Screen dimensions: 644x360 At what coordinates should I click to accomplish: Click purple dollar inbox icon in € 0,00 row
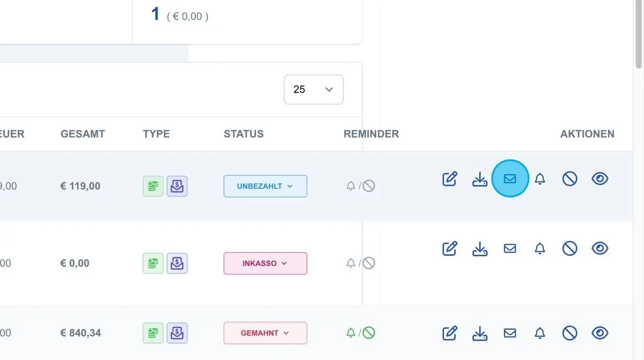point(177,263)
